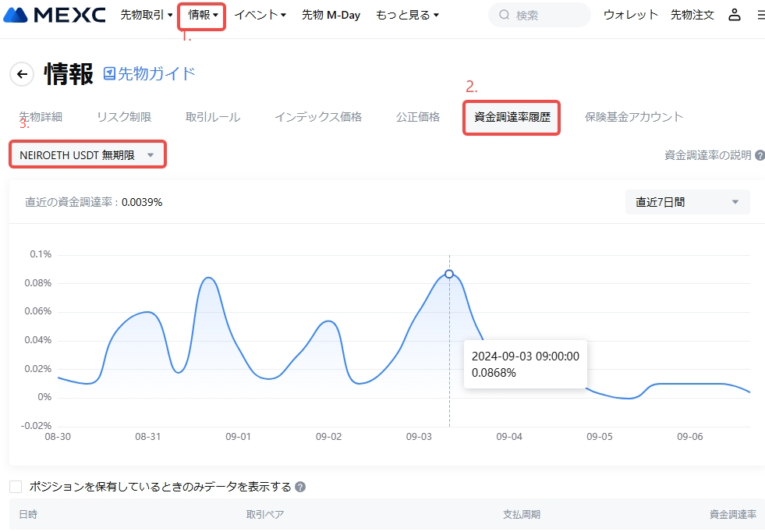Viewport: 765px width, 532px height.
Task: Click the question icon beside position checkbox
Action: pos(300,487)
